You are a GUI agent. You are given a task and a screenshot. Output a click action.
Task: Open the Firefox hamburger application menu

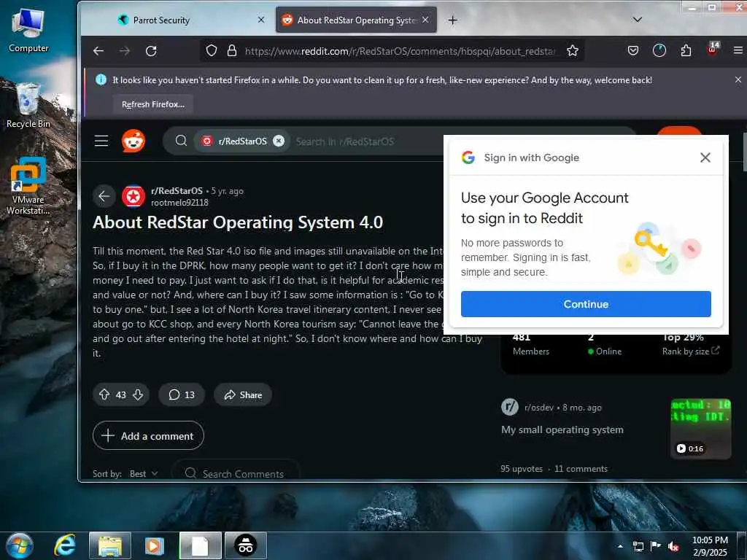[x=738, y=50]
